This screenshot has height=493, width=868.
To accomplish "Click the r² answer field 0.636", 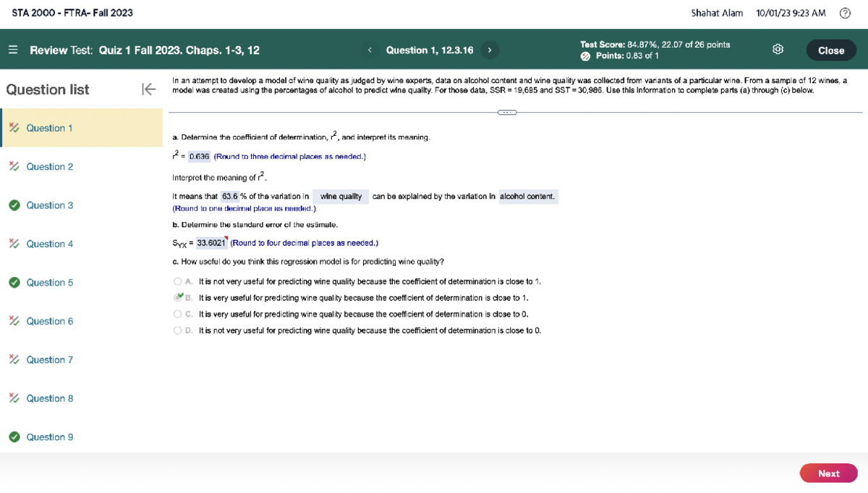I will (199, 157).
